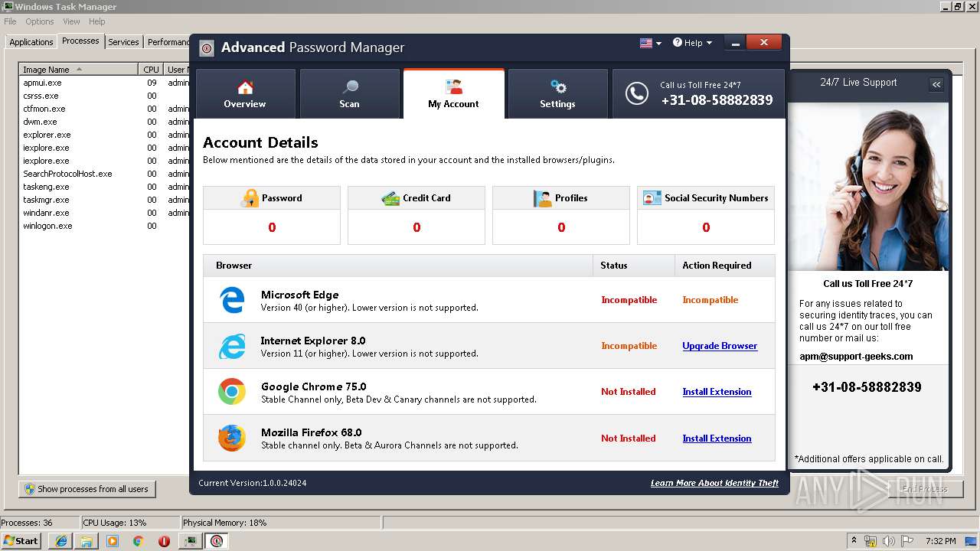Click the volume speaker tray icon
This screenshot has height=551, width=980.
889,541
